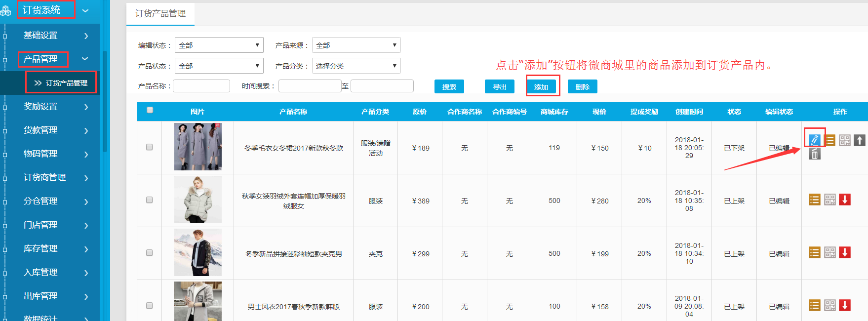Open thumbnail of 冬季新品拼接迷彩 jacket
The width and height of the screenshot is (868, 321).
[x=198, y=252]
